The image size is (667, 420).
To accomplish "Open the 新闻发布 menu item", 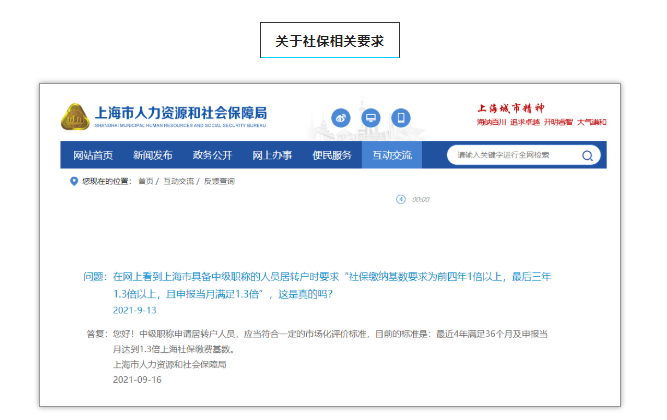I will [153, 155].
